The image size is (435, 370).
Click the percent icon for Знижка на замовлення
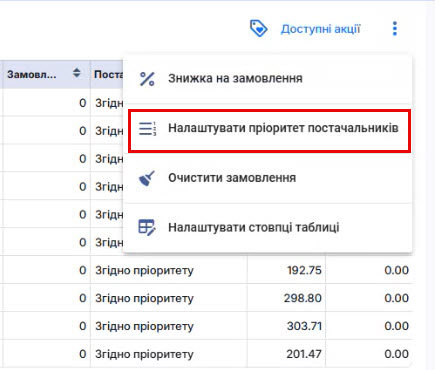[147, 79]
